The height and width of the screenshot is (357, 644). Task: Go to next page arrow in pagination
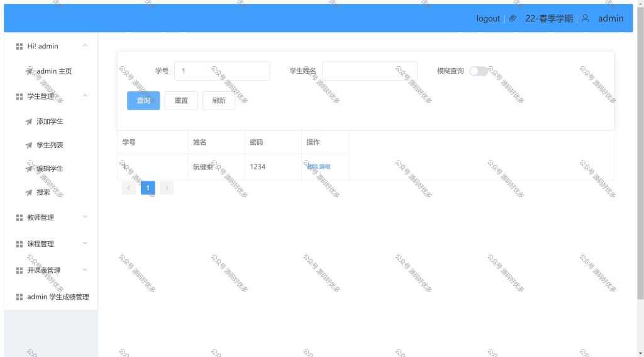point(167,188)
